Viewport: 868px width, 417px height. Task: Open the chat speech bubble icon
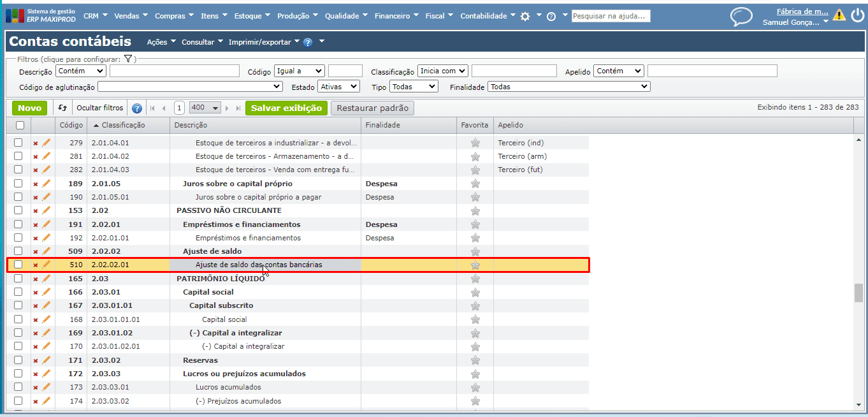pos(741,16)
